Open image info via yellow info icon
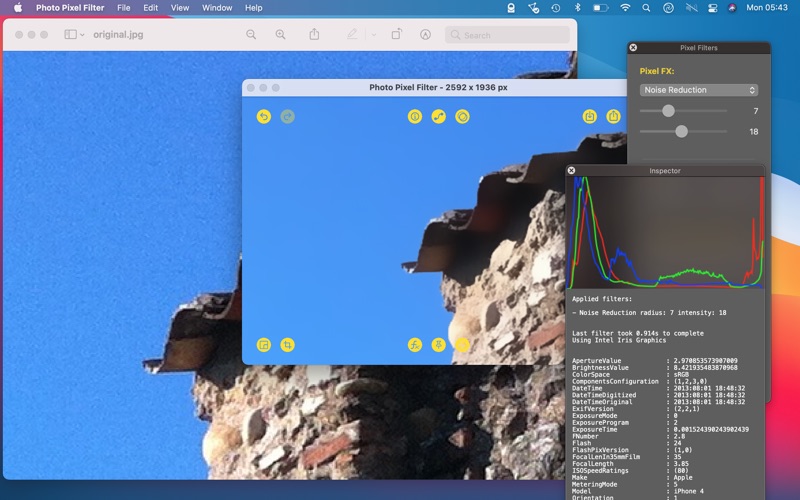This screenshot has width=800, height=500. pyautogui.click(x=415, y=117)
